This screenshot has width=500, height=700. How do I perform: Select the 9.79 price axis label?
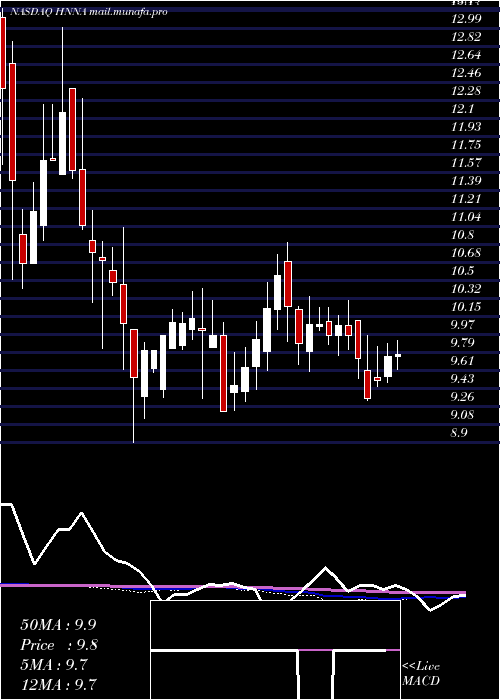pyautogui.click(x=462, y=343)
